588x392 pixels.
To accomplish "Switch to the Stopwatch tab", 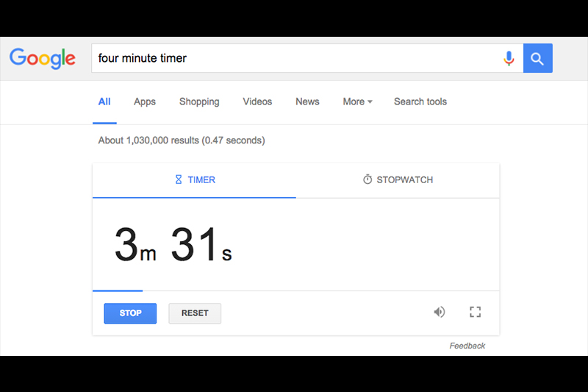I will point(398,179).
